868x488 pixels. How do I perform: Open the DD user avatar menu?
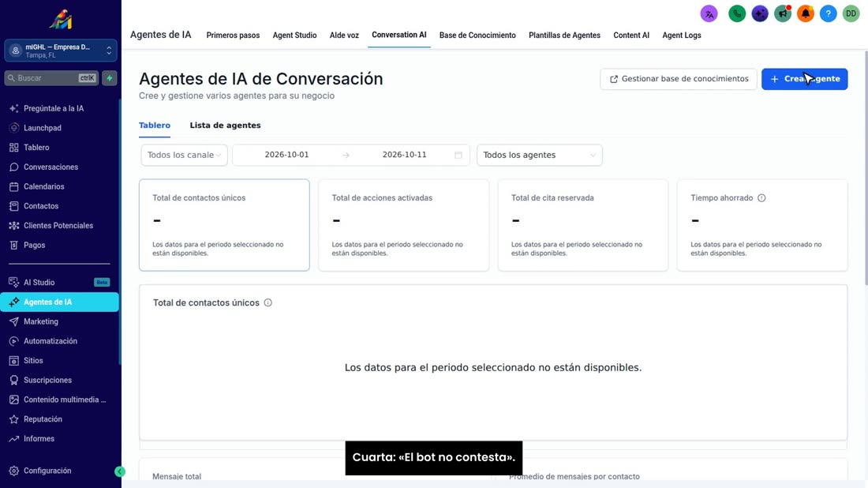coord(851,14)
